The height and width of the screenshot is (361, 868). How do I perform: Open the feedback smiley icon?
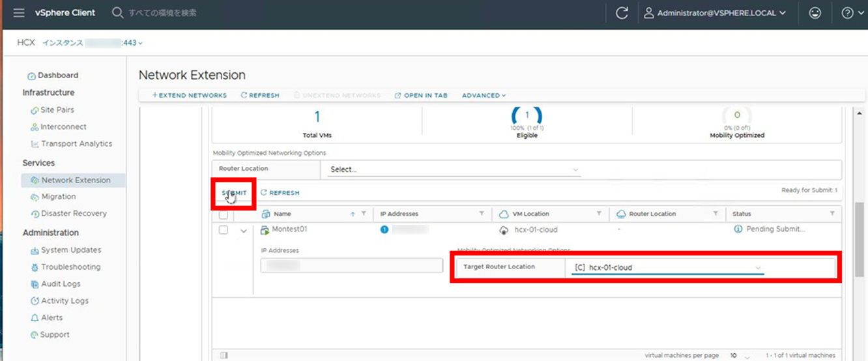[815, 13]
